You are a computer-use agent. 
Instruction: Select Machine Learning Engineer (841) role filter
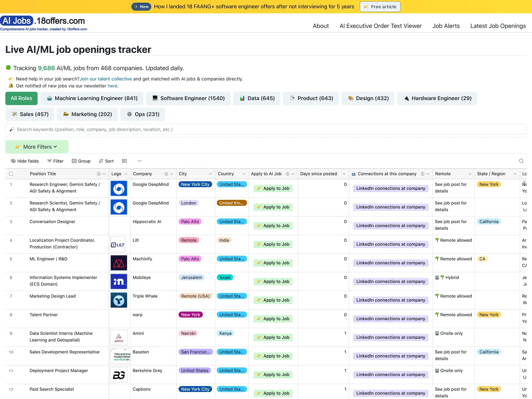pos(92,98)
